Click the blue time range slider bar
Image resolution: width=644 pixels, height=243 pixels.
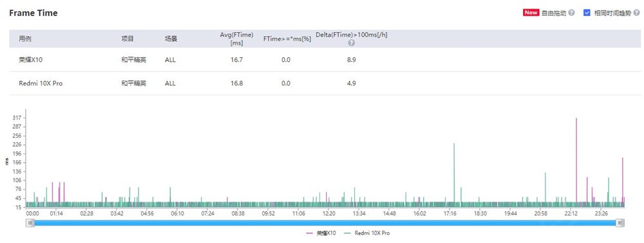325,222
